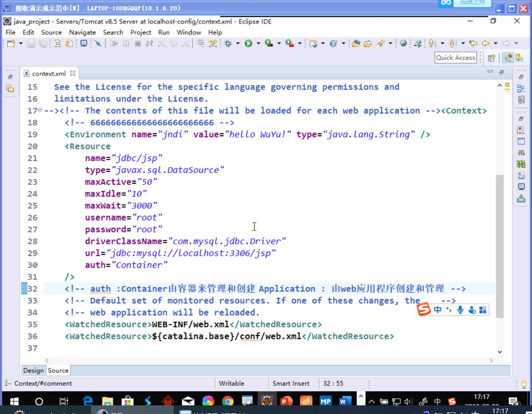Click the Back navigation arrow

coord(485,43)
